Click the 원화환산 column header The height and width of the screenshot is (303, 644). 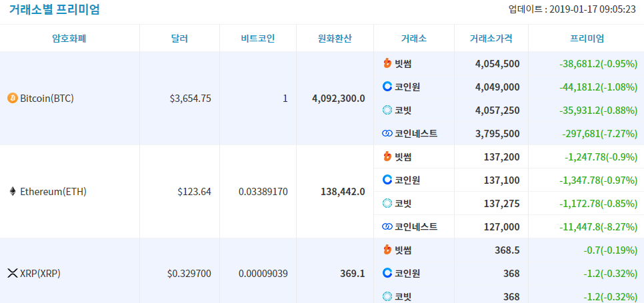[x=335, y=39]
